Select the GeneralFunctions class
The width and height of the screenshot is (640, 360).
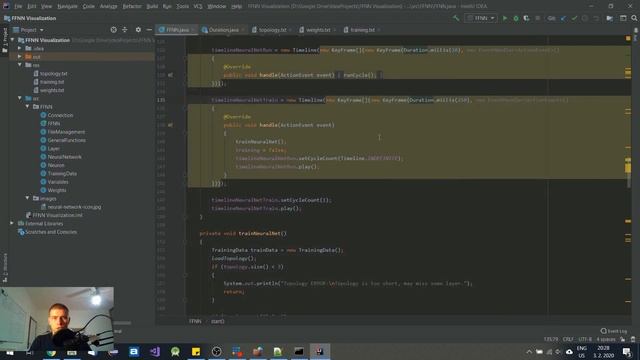[x=67, y=140]
